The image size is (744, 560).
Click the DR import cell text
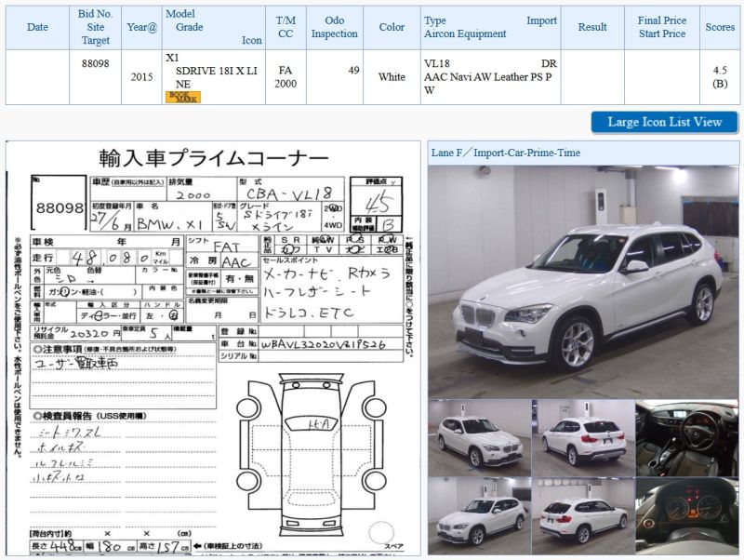click(549, 63)
